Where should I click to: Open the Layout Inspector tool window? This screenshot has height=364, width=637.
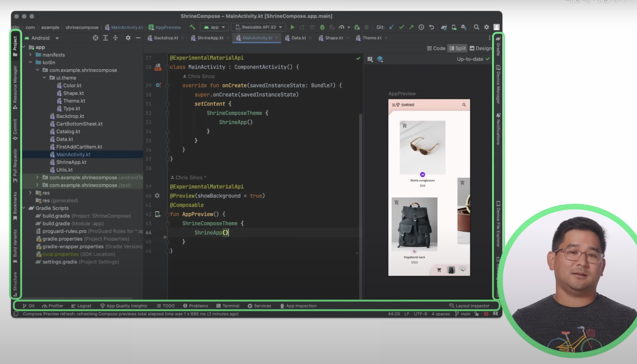click(x=469, y=306)
